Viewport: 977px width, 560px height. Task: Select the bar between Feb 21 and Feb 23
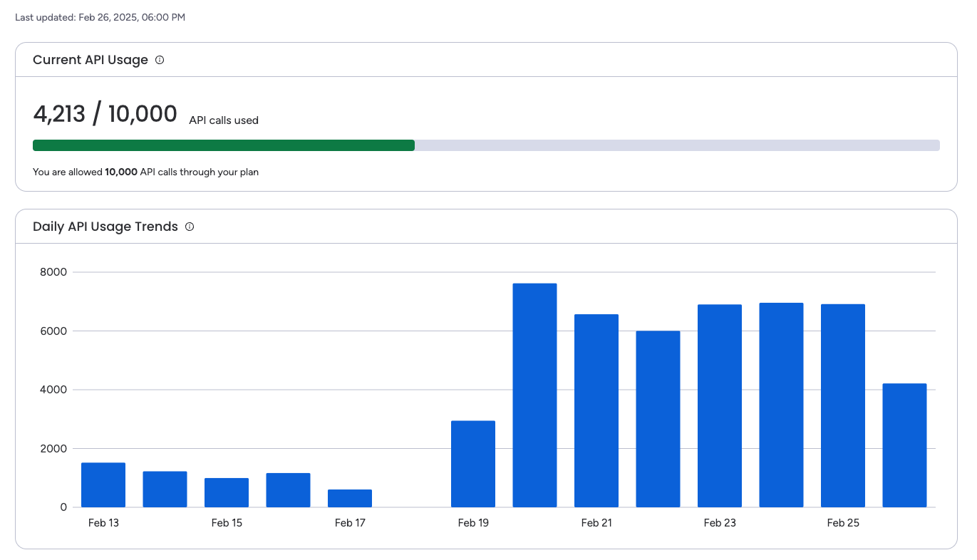coord(658,419)
